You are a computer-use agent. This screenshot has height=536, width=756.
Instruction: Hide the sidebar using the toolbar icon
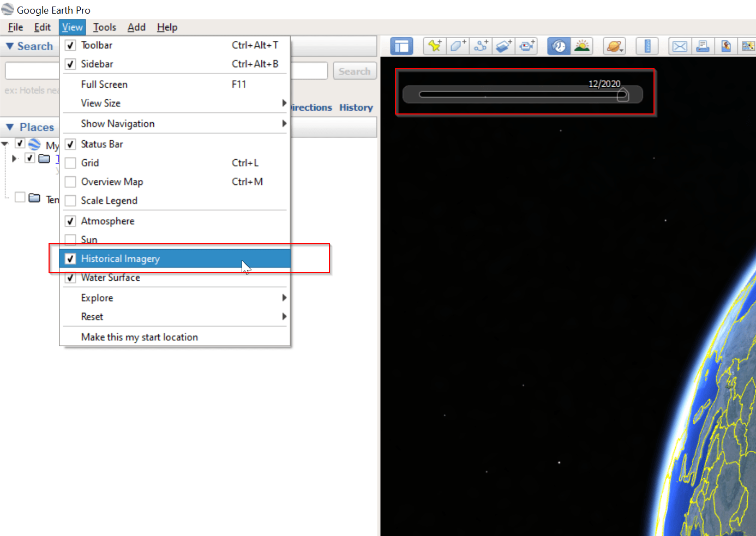pyautogui.click(x=401, y=46)
